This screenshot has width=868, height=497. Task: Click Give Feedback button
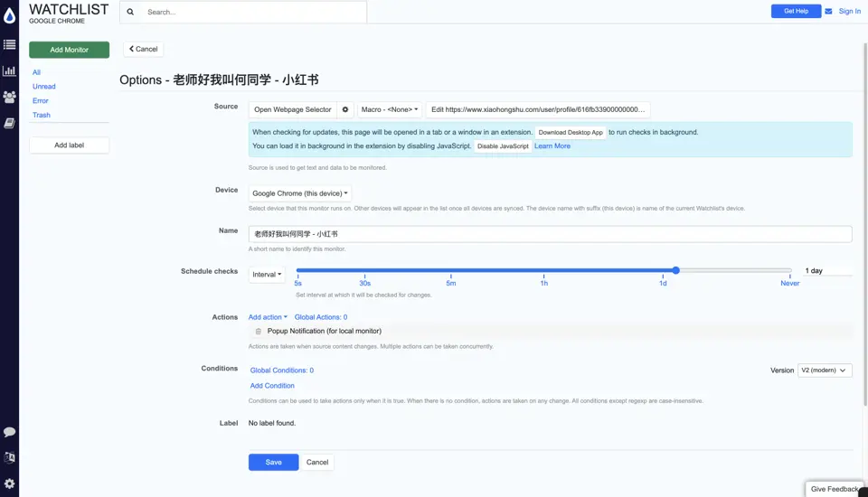[x=835, y=489]
